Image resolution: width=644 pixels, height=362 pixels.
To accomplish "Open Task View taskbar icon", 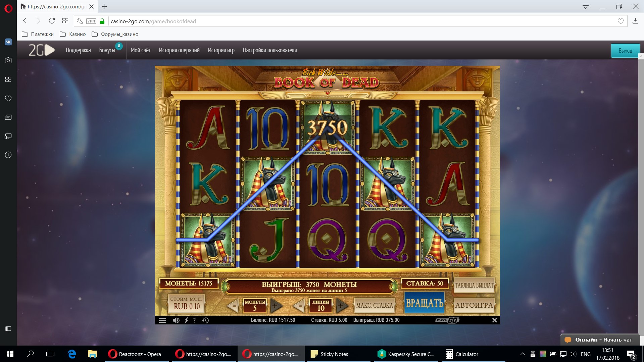I will (x=50, y=354).
